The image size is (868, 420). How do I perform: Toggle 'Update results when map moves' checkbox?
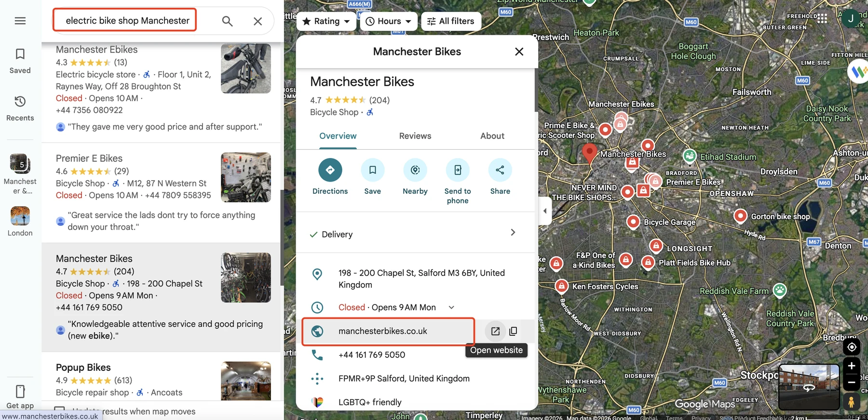coord(60,411)
